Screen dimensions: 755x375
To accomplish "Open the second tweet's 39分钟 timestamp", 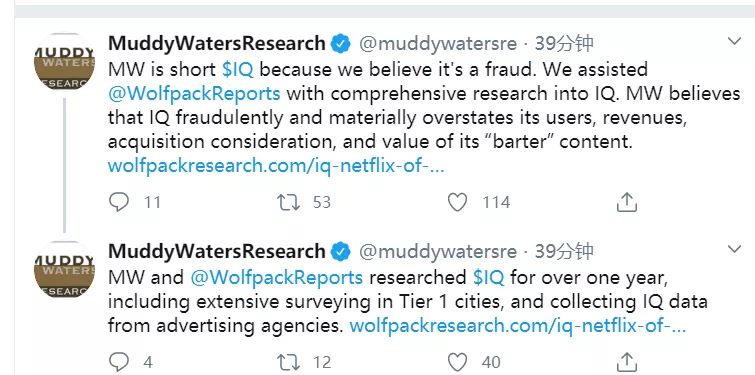I will [x=564, y=251].
